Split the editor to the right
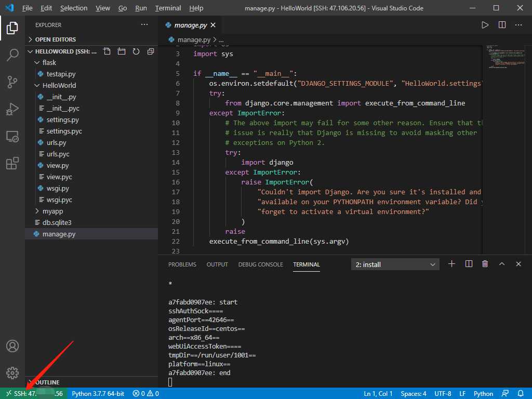Screen dimensions: 532x399 point(502,25)
